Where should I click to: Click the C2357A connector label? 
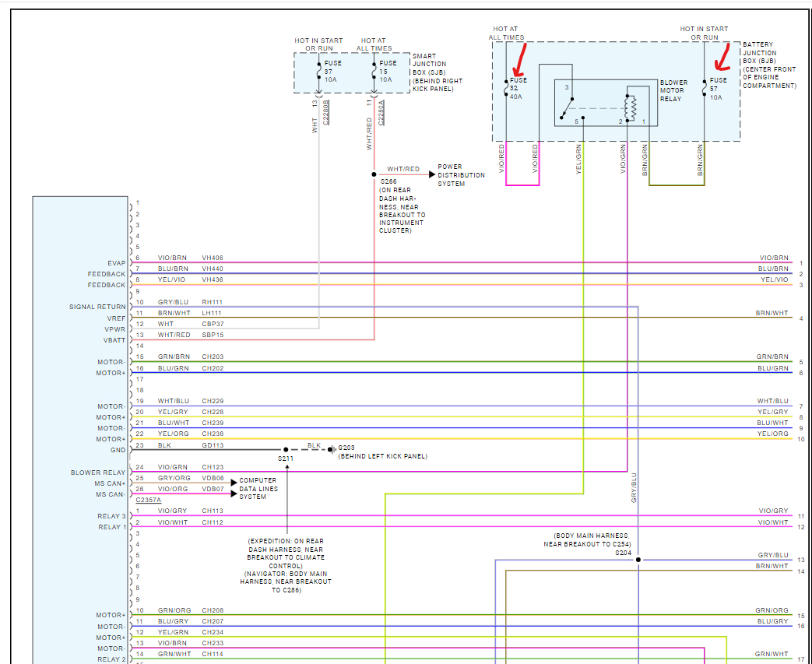coord(149,500)
